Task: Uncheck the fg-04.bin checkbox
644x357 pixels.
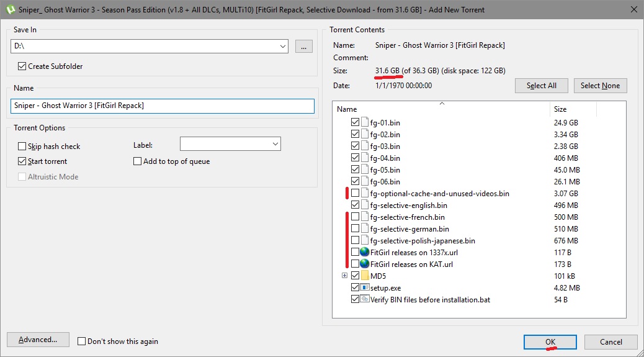Action: 356,158
